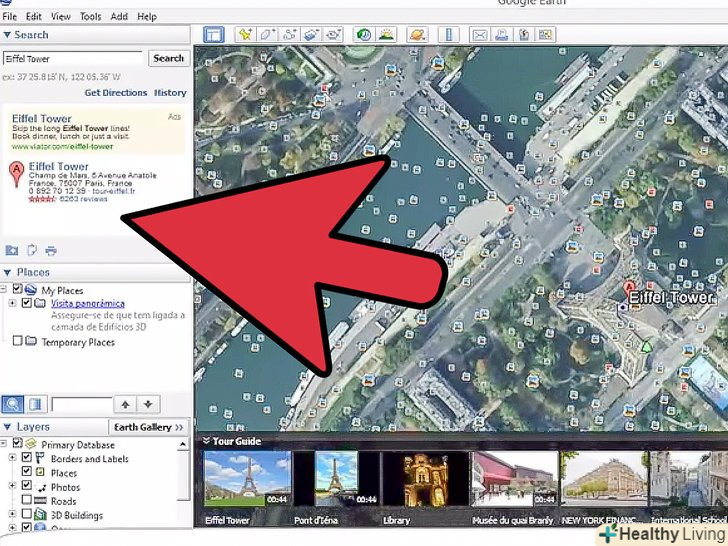Screen dimensions: 728x546
Task: Enable the 3D Buildings layer checkbox
Action: [x=28, y=516]
